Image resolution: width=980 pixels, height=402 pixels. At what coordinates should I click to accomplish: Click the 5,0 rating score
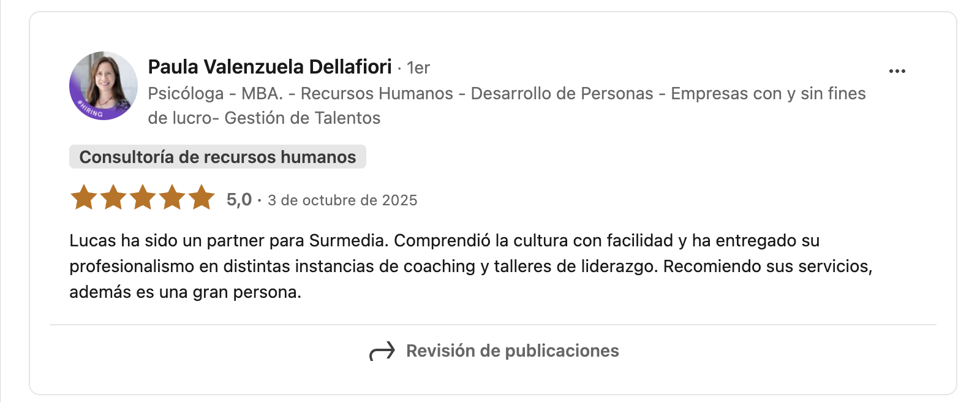click(x=239, y=200)
